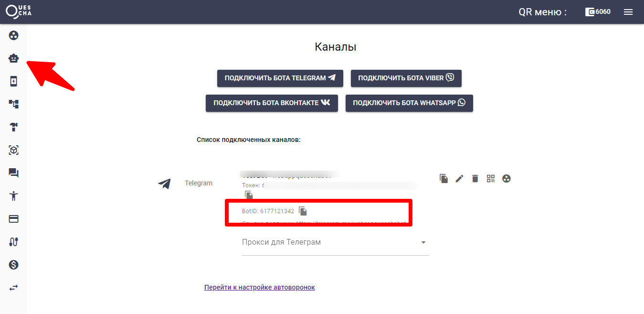The image size is (644, 314).
Task: Expand the proxy selector arrow
Action: tap(423, 243)
